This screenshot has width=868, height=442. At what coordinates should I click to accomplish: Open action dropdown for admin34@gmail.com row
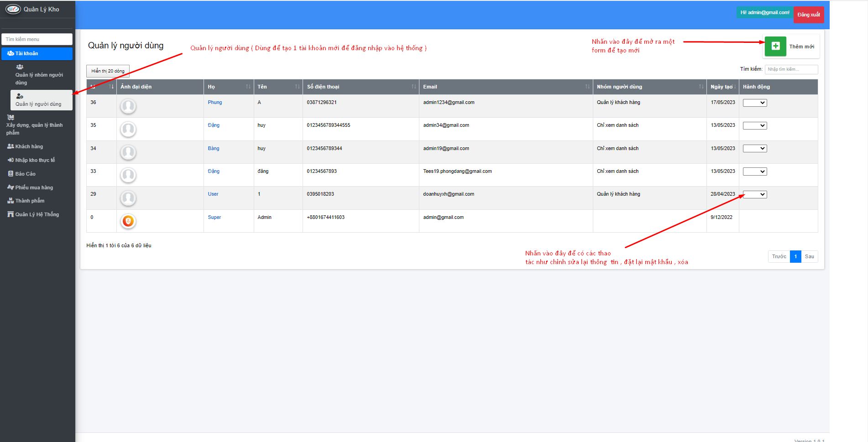tap(755, 125)
